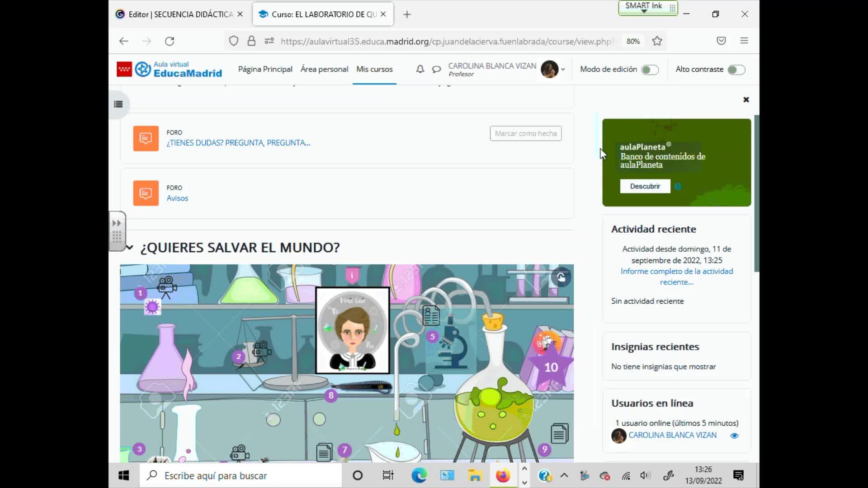The height and width of the screenshot is (488, 868).
Task: Open Informe completo de la actividad reciente link
Action: (x=677, y=277)
